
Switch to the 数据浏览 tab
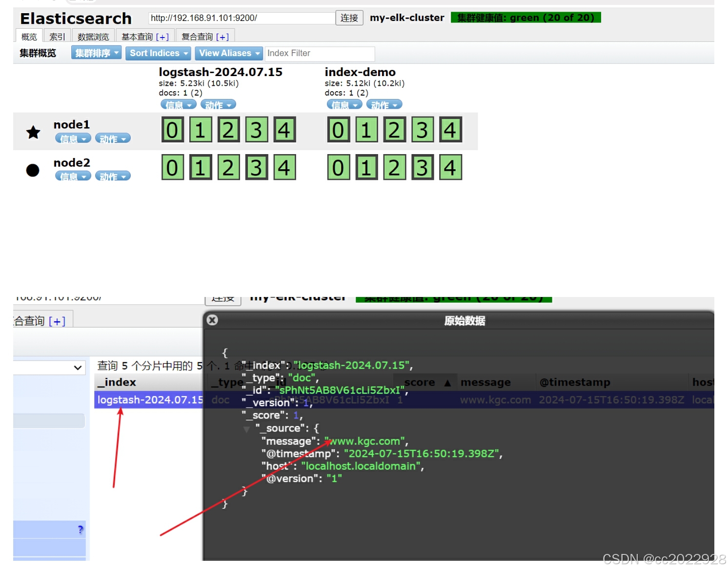[93, 37]
